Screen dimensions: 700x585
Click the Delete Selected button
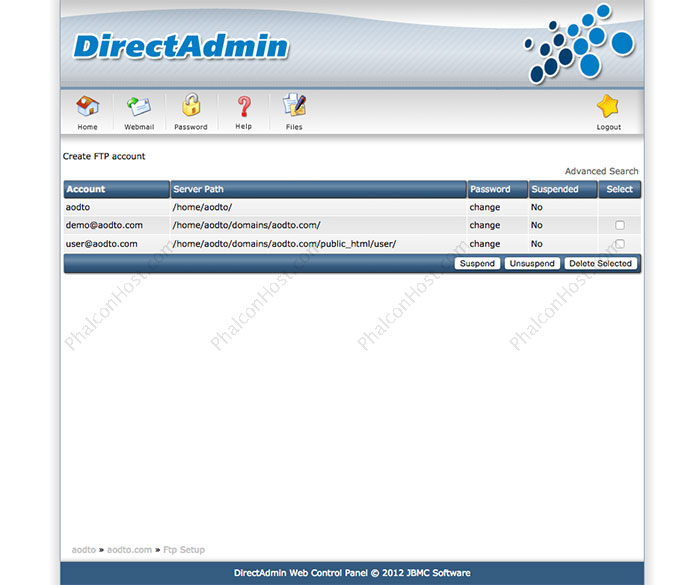[600, 263]
